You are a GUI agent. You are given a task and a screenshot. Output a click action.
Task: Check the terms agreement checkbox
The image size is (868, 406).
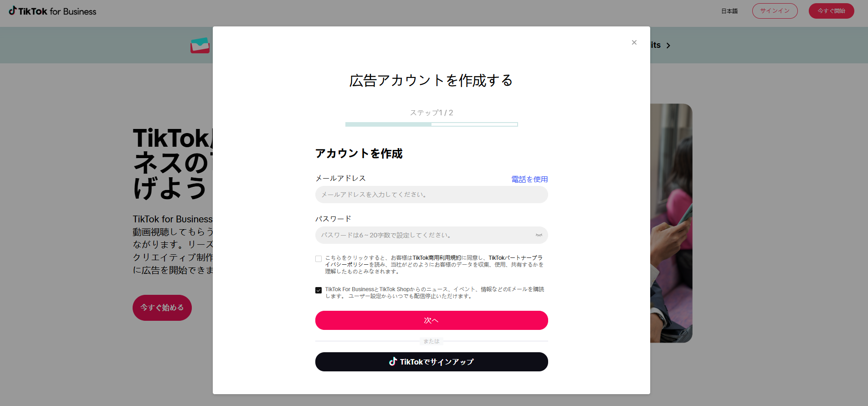tap(318, 259)
